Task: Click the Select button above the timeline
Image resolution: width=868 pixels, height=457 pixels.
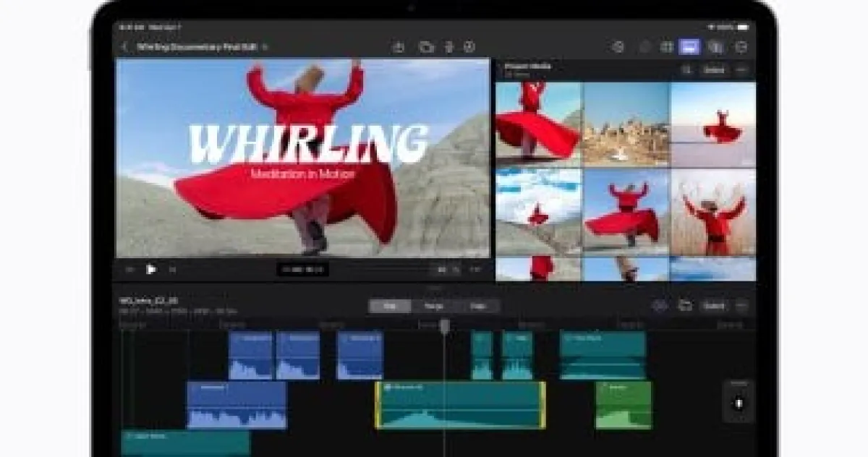Action: pos(713,306)
